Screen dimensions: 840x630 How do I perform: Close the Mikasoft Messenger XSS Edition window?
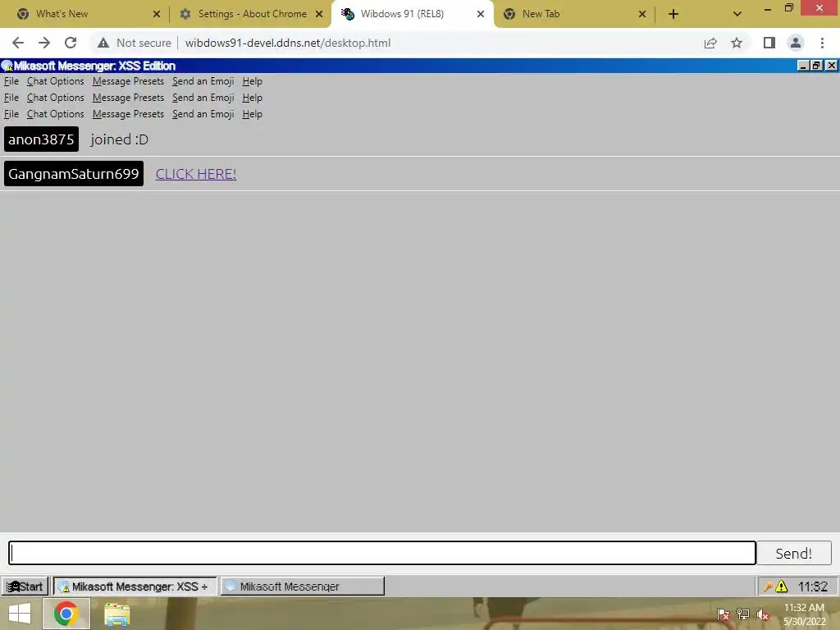pos(832,66)
